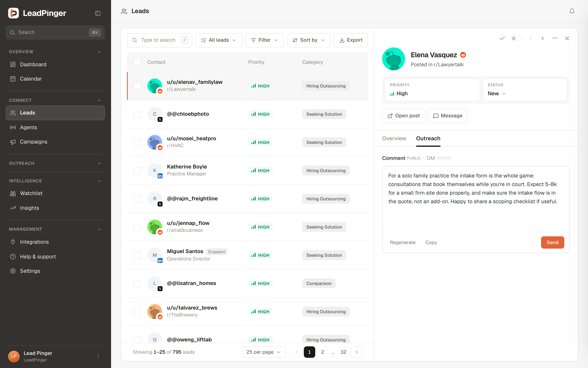The image size is (588, 368).
Task: Toggle the select-all checkbox in the table header
Action: coord(137,62)
